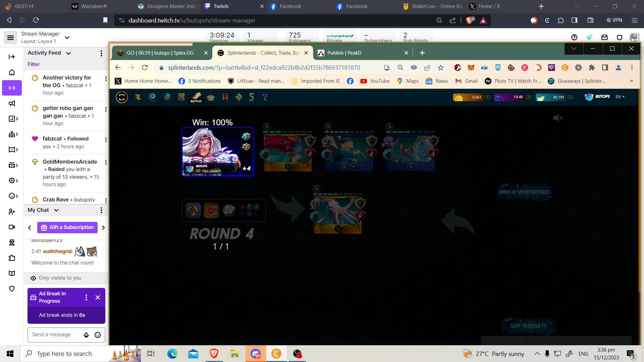Toggle the Brave sidebar panel icon
The image size is (644, 362).
coord(574,20)
